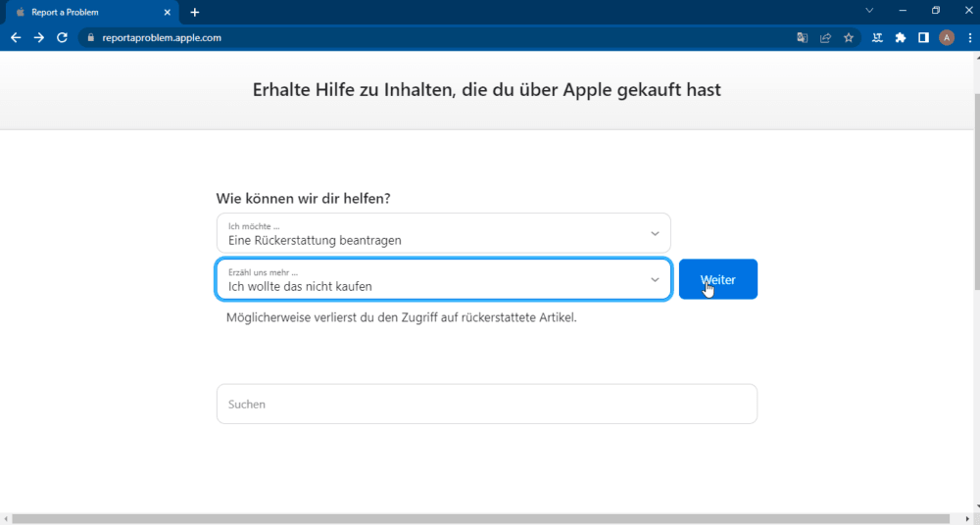Viewport: 980px width, 525px height.
Task: Open the tab search chevron
Action: coord(869,11)
